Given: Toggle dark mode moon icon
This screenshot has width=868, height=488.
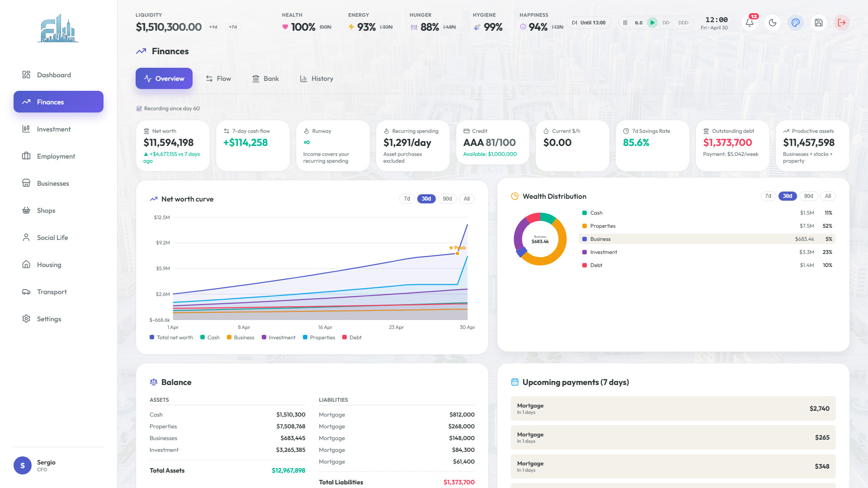Looking at the screenshot, I should 773,23.
